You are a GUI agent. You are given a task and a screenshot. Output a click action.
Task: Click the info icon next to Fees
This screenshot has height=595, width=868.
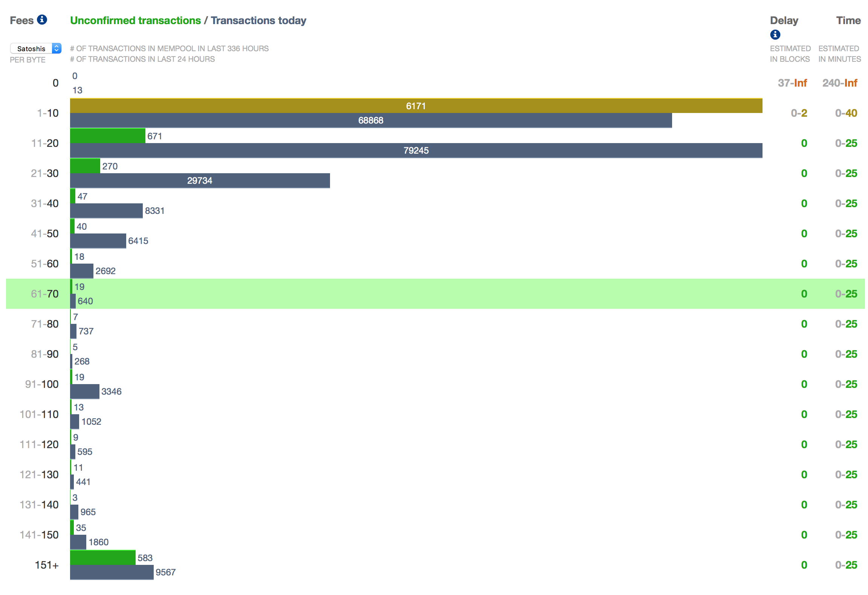tap(42, 20)
